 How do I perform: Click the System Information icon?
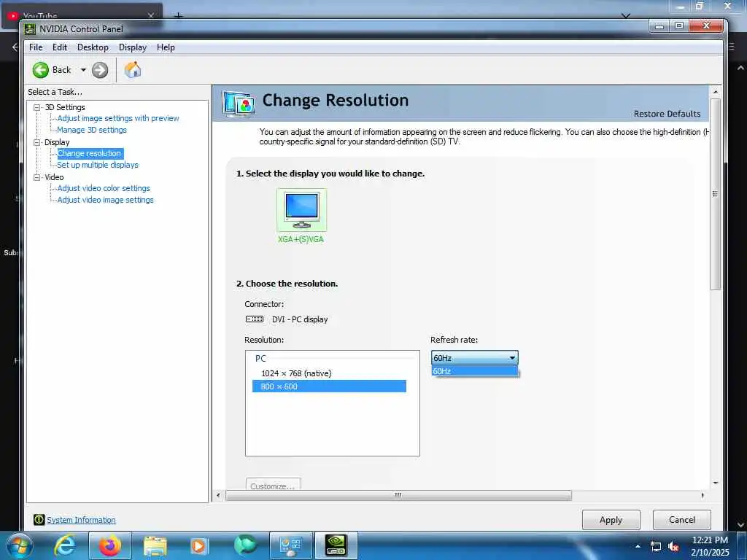click(39, 519)
